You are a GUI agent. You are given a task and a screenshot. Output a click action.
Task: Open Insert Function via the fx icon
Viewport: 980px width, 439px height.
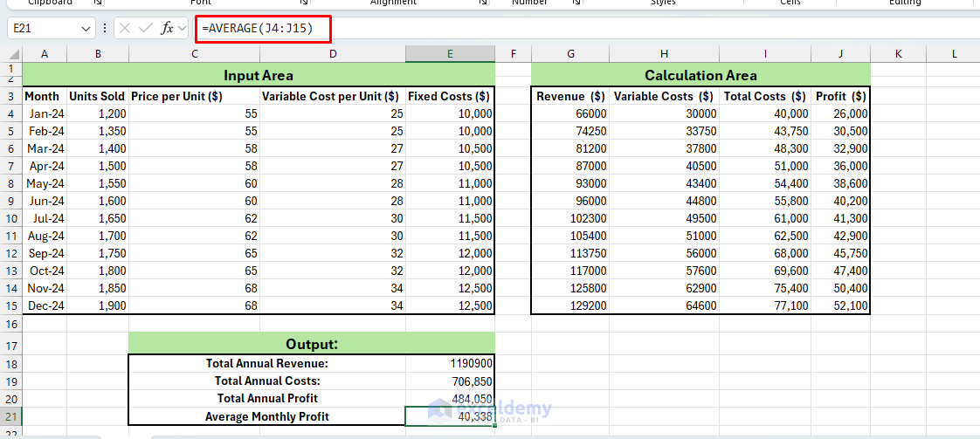[167, 28]
